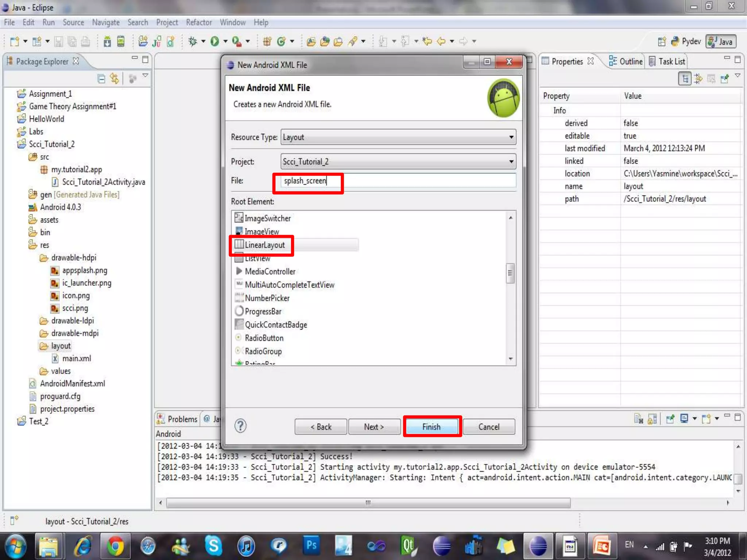Viewport: 747px width, 560px height.
Task: Open the Properties view menu arrow
Action: coord(738,75)
